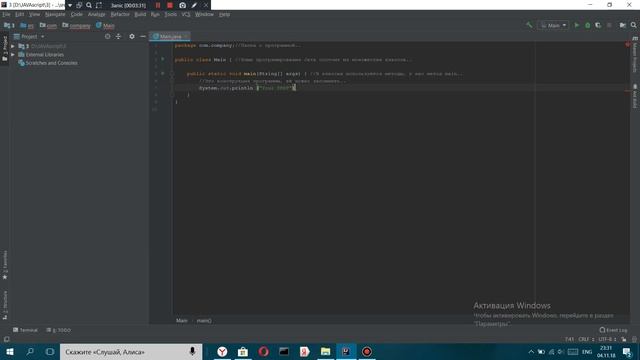
Task: Click the Build project hammer icon
Action: click(x=529, y=25)
